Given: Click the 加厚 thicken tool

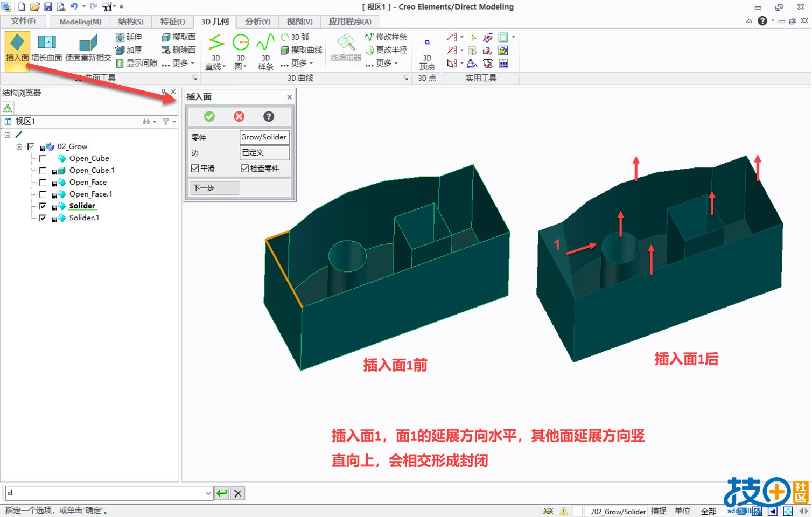Looking at the screenshot, I should pyautogui.click(x=129, y=50).
